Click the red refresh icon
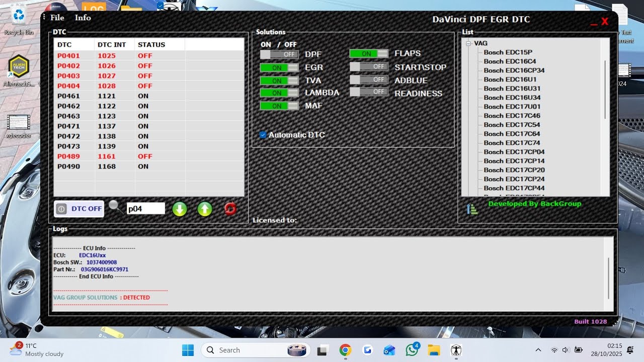Image resolution: width=644 pixels, height=362 pixels. [230, 209]
